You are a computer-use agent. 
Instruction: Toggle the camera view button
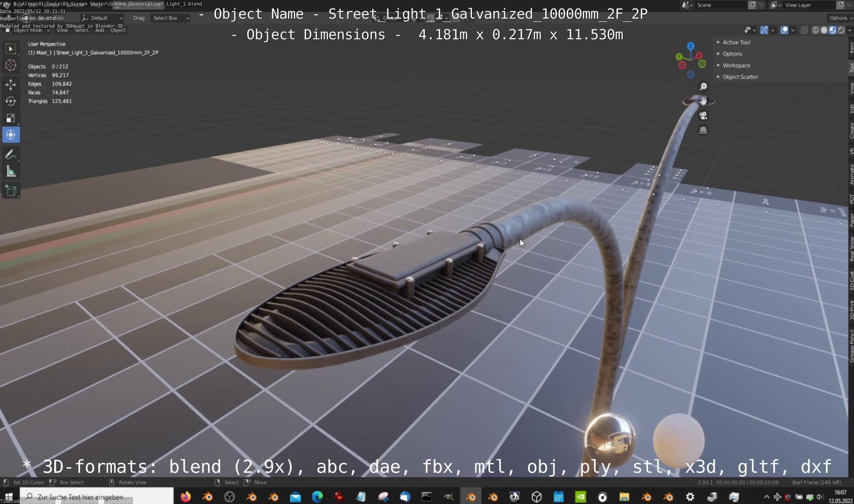pyautogui.click(x=703, y=116)
